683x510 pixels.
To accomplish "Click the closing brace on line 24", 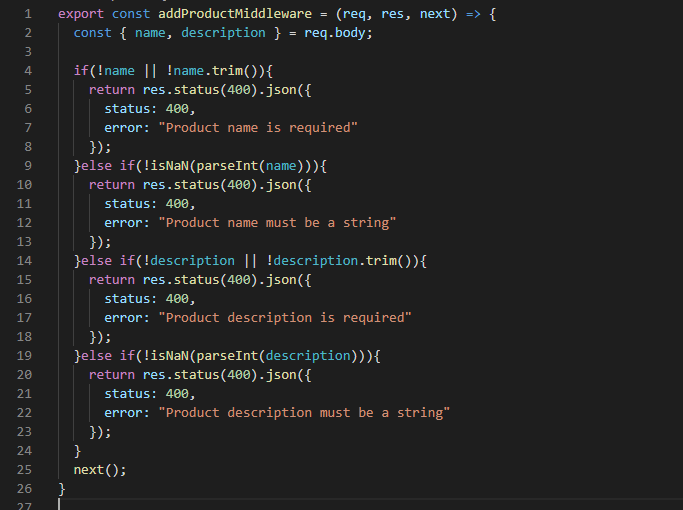I will point(78,451).
